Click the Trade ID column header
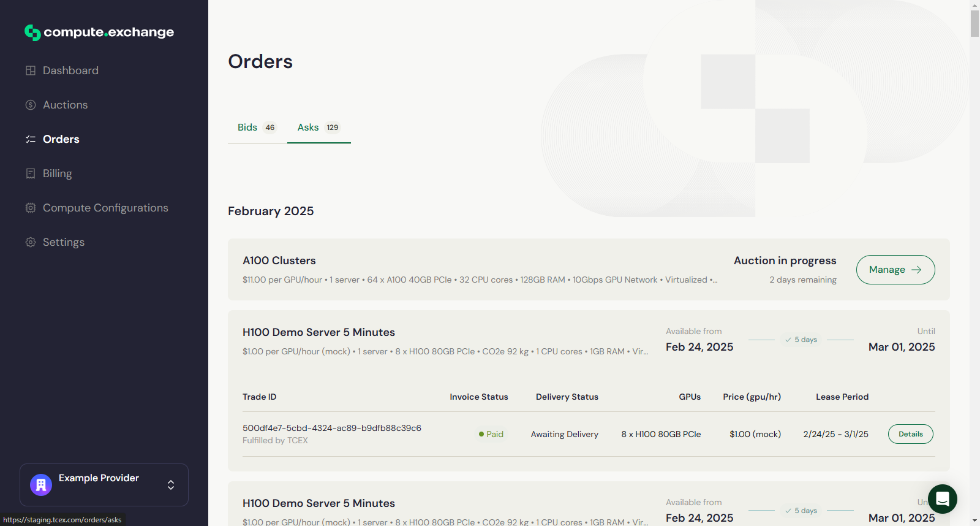980x526 pixels. click(x=260, y=397)
